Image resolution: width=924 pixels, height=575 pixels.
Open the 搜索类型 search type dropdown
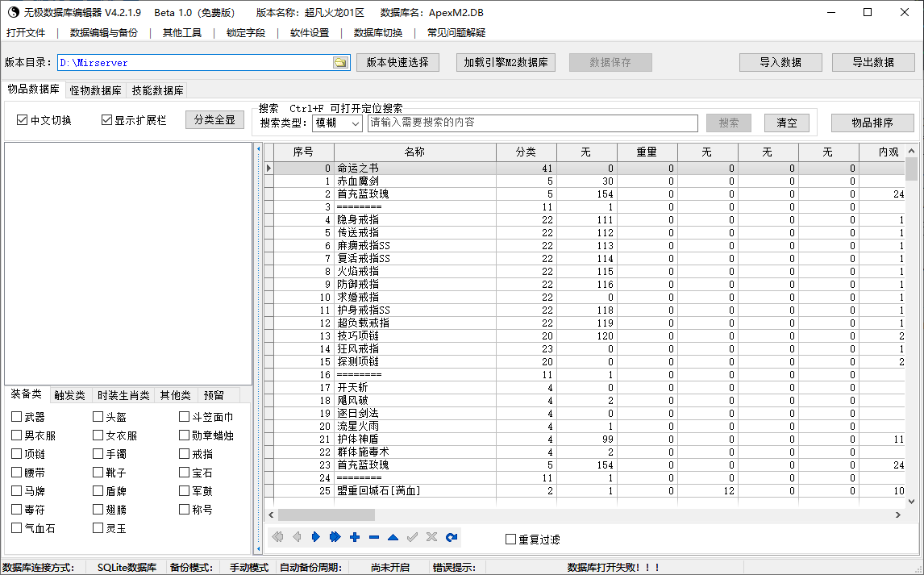click(x=353, y=123)
